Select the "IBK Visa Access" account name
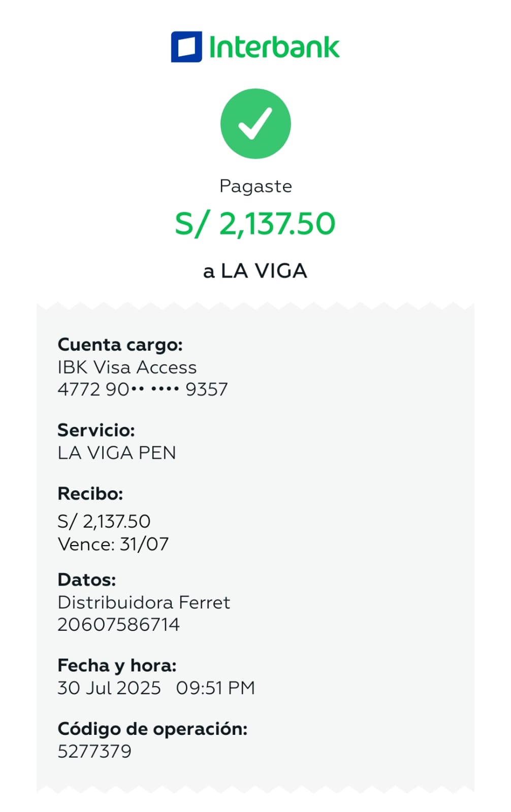 (x=127, y=367)
